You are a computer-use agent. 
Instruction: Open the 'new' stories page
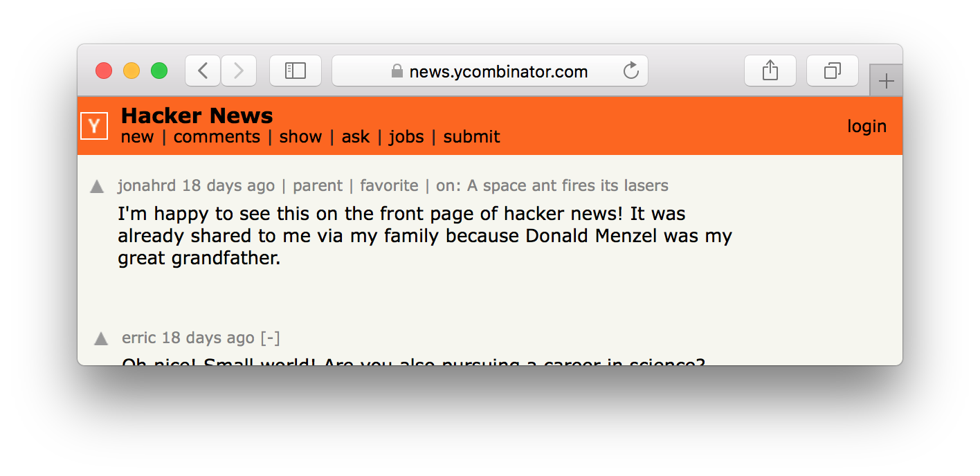tap(137, 137)
